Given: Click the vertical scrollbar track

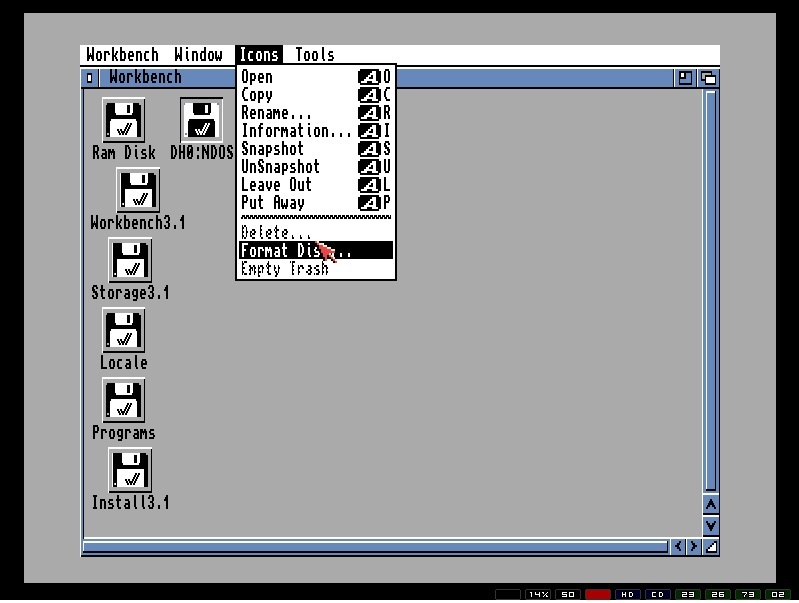Looking at the screenshot, I should 711,291.
